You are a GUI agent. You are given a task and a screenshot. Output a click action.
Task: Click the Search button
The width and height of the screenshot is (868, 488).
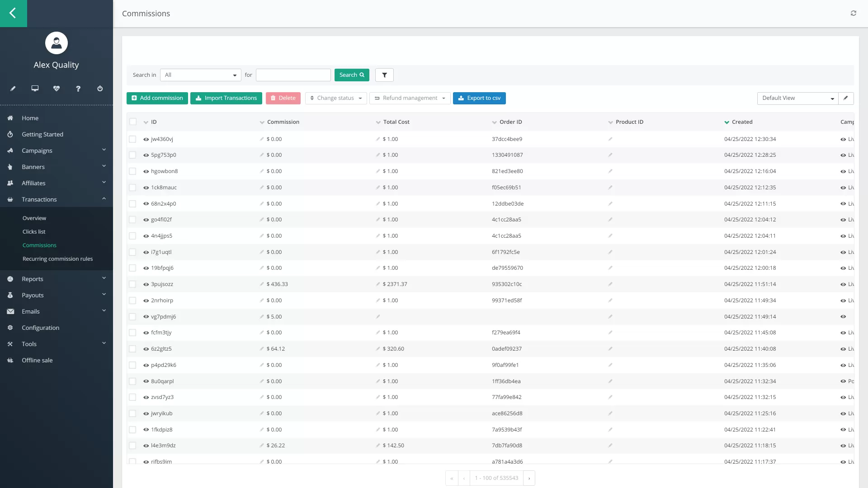point(352,75)
